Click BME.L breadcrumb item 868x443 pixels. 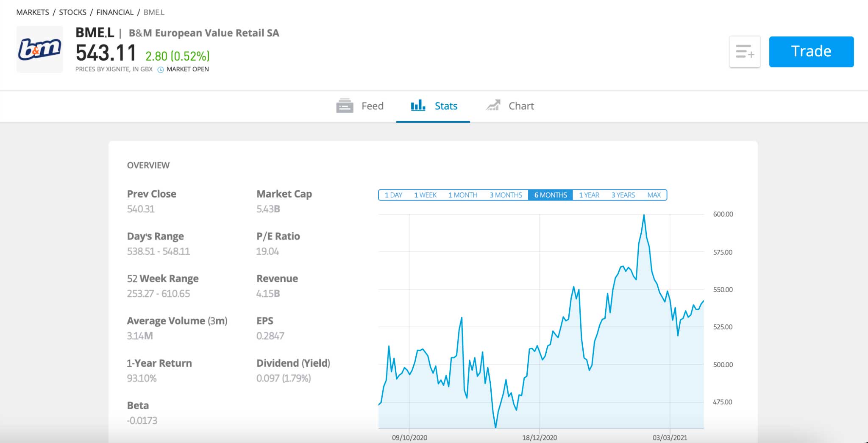click(154, 12)
